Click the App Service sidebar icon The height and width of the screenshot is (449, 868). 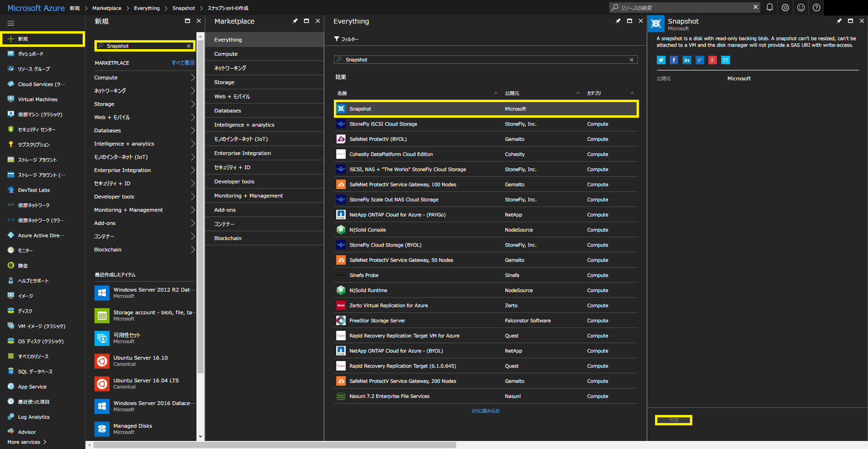tap(11, 387)
